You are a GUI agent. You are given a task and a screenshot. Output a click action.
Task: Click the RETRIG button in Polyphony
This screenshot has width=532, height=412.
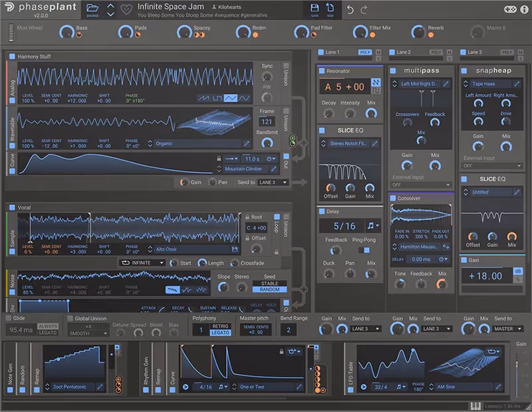(x=219, y=325)
